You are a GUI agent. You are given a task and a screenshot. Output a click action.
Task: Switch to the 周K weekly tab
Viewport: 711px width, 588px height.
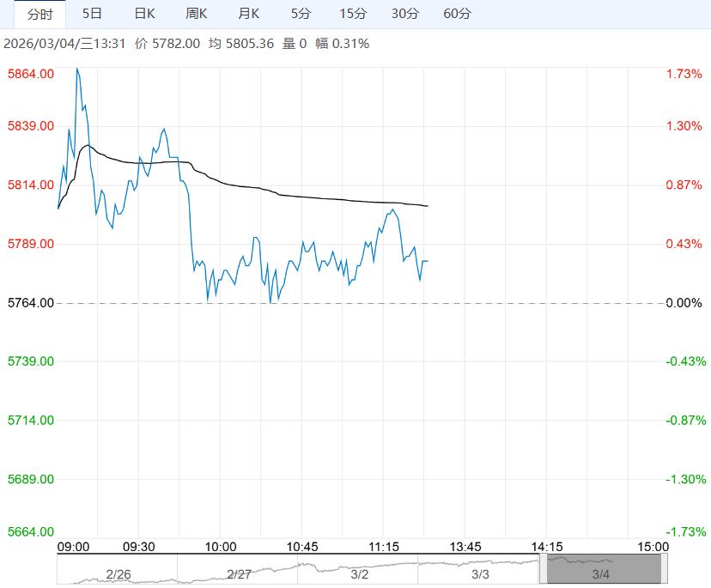pos(197,14)
